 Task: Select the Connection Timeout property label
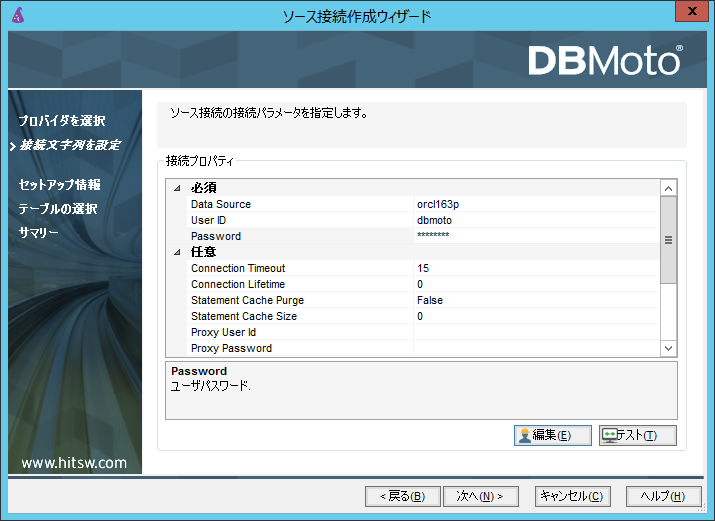238,268
